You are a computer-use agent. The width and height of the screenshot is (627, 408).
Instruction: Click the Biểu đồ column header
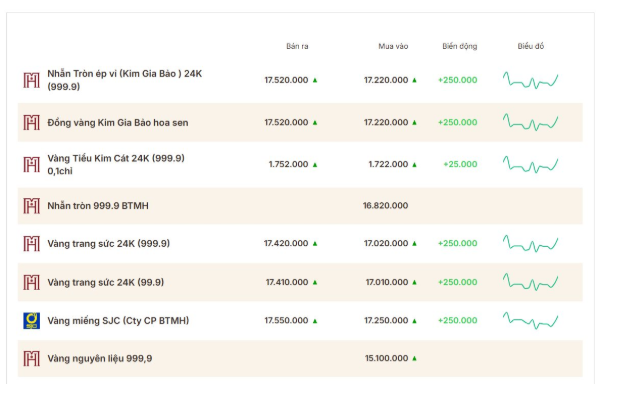pyautogui.click(x=531, y=46)
